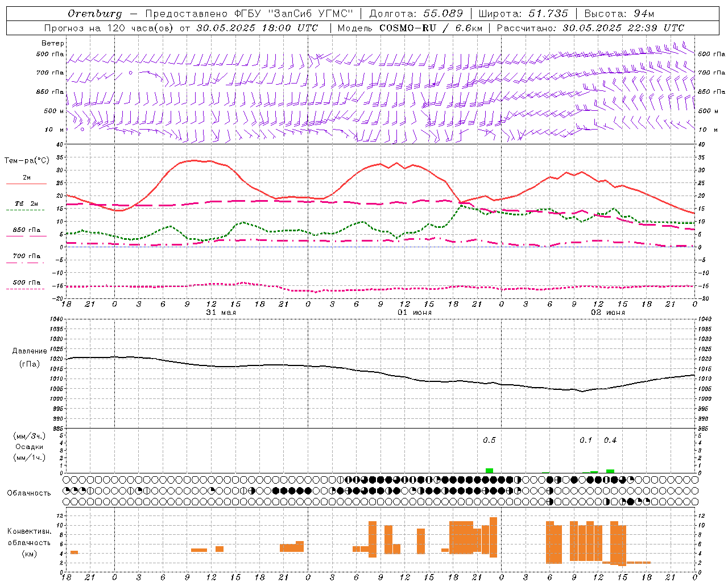
Task: Select the model name COSMO-RU / 6.6км
Action: point(431,28)
